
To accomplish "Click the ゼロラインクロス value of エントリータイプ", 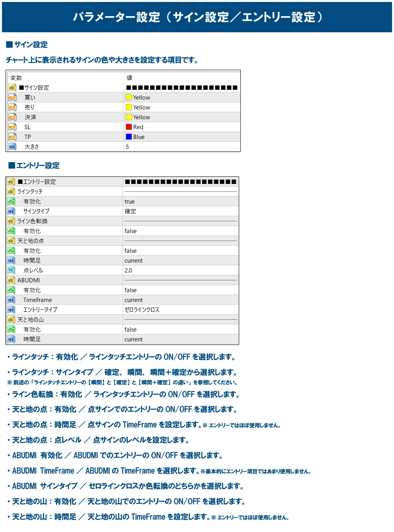I will tap(142, 310).
